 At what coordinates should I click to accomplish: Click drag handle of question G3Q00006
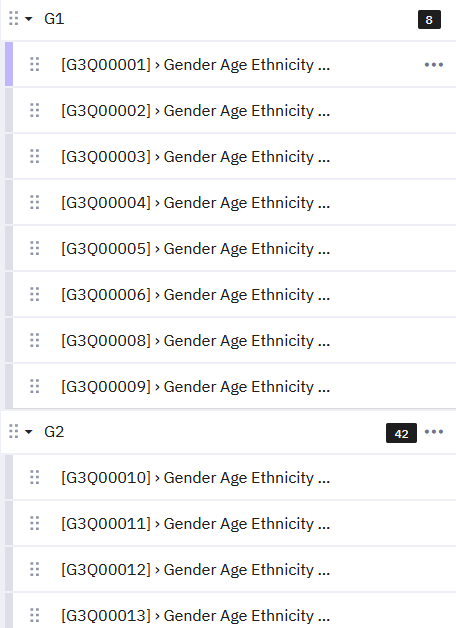35,294
